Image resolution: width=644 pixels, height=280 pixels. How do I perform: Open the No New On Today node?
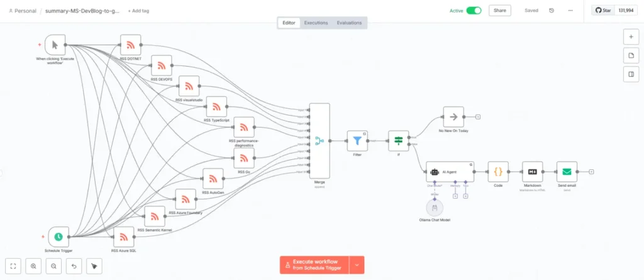coord(453,117)
